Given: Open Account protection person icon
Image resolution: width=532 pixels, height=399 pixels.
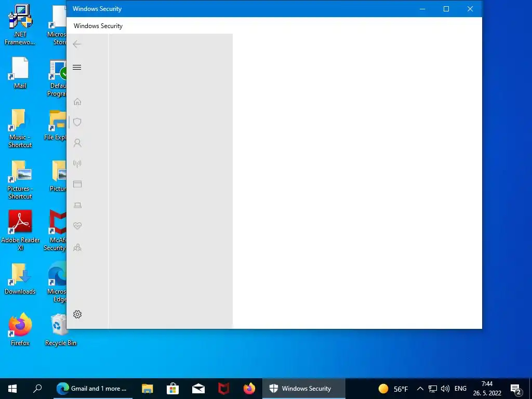Looking at the screenshot, I should [x=77, y=143].
